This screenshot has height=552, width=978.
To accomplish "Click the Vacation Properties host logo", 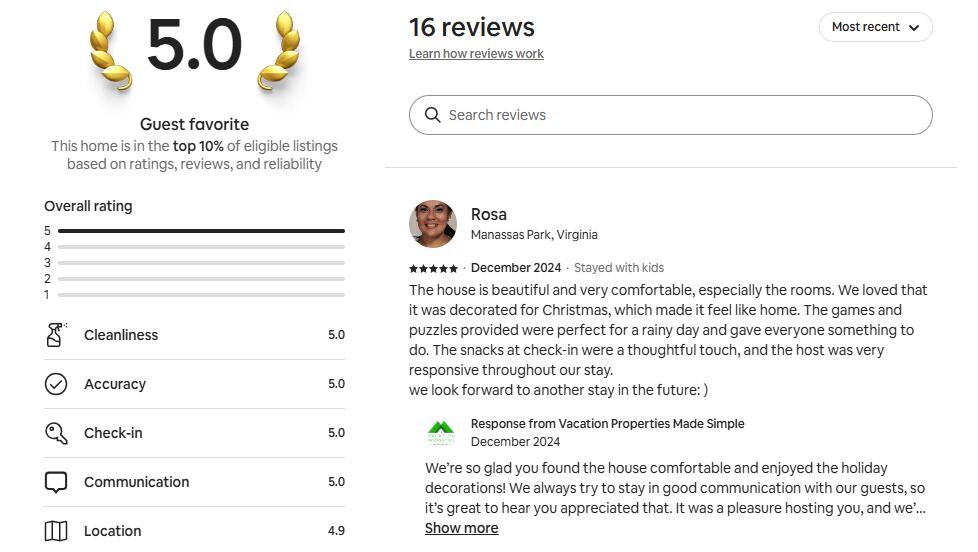I will coord(441,432).
